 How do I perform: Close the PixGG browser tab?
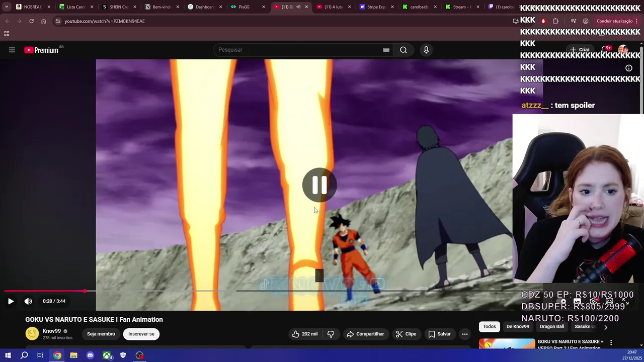pos(263,7)
